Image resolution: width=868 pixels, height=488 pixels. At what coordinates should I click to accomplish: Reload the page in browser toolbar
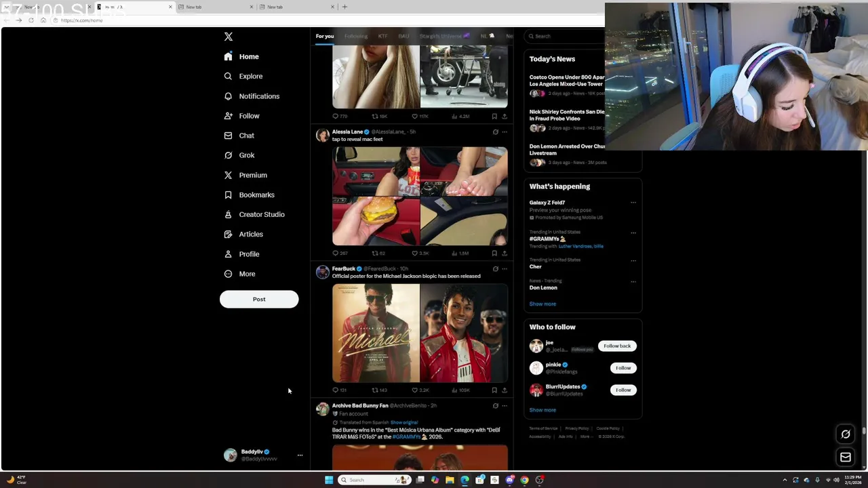(31, 20)
